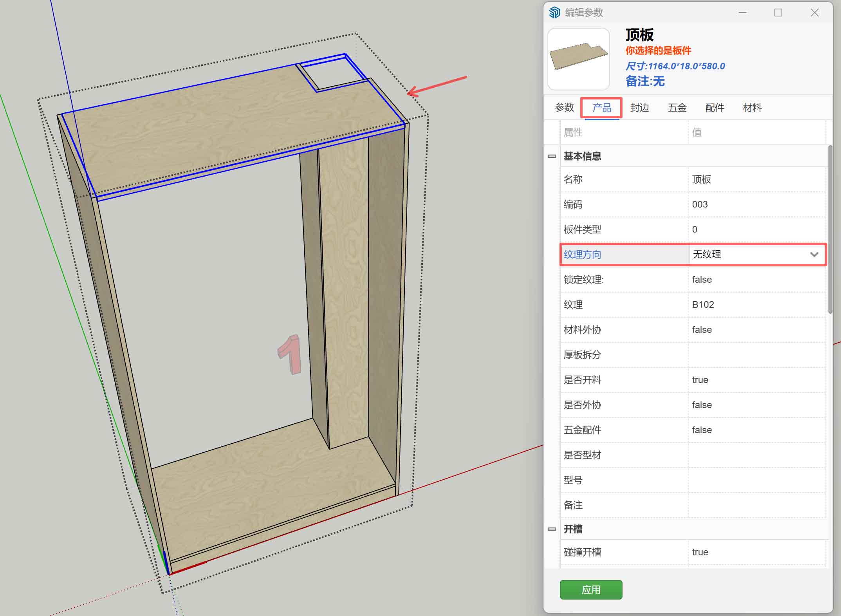Maximize the 编辑参数 window
841x616 pixels.
(778, 13)
